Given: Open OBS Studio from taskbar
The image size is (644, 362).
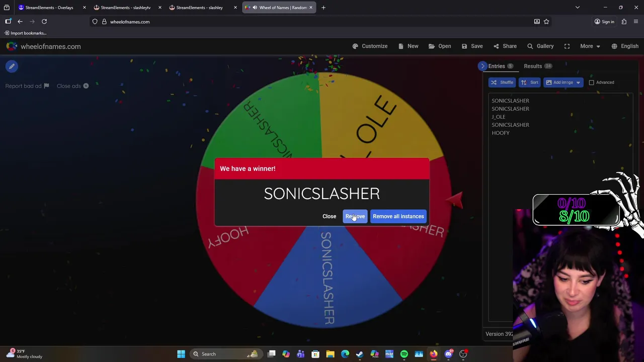Looking at the screenshot, I should click(x=463, y=354).
